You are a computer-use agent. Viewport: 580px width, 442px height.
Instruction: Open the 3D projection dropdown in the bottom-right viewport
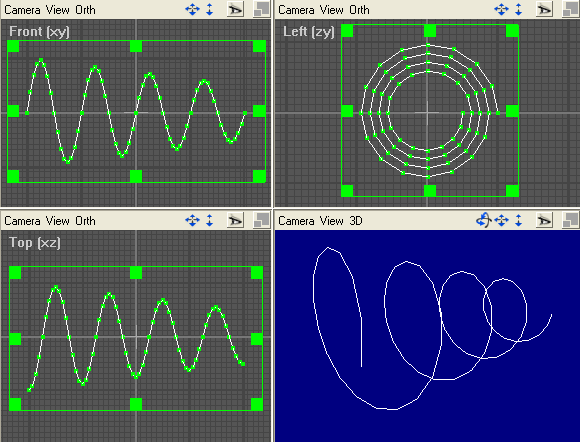[356, 221]
